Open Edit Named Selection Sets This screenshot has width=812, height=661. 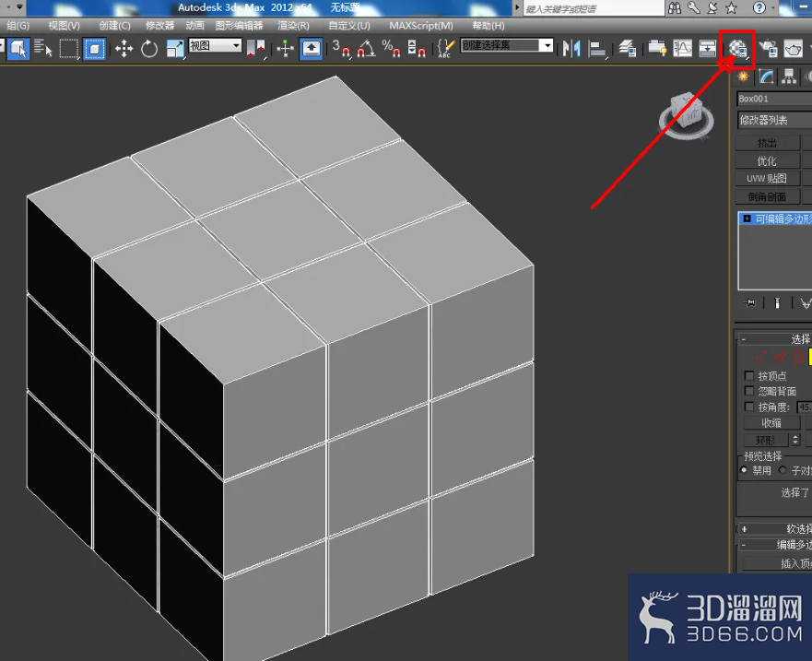point(445,49)
